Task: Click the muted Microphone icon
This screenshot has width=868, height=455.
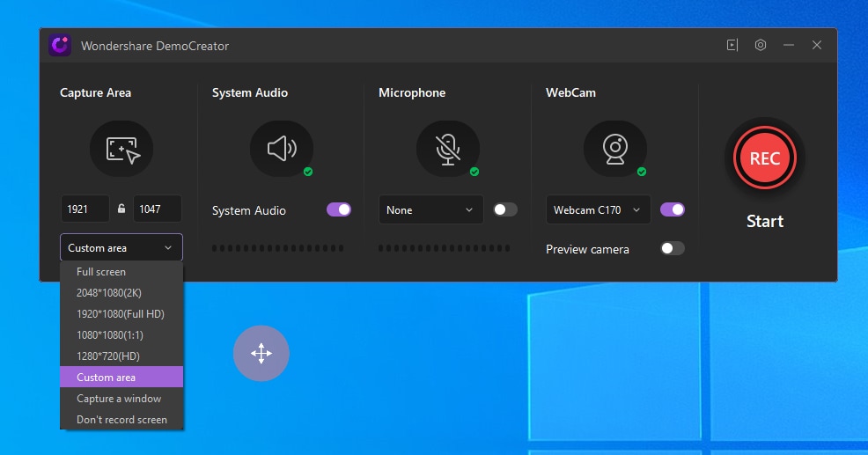Action: pyautogui.click(x=448, y=149)
